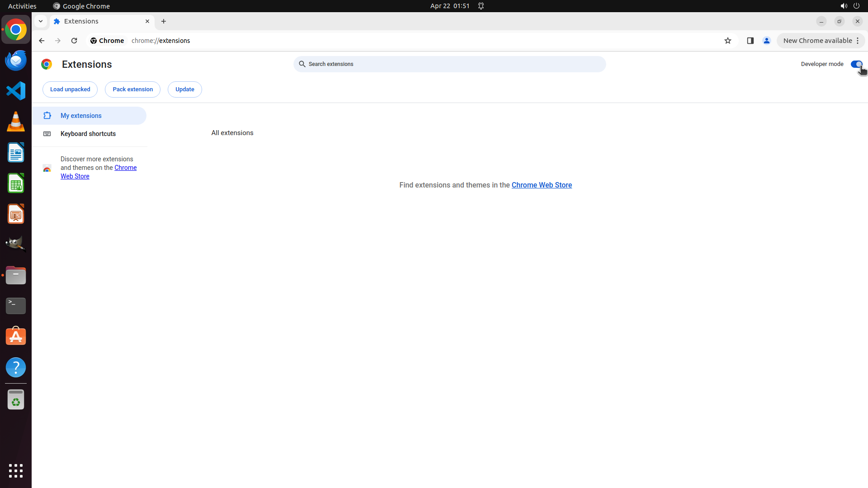Focus the Search extensions field
The image size is (868, 488).
(449, 64)
